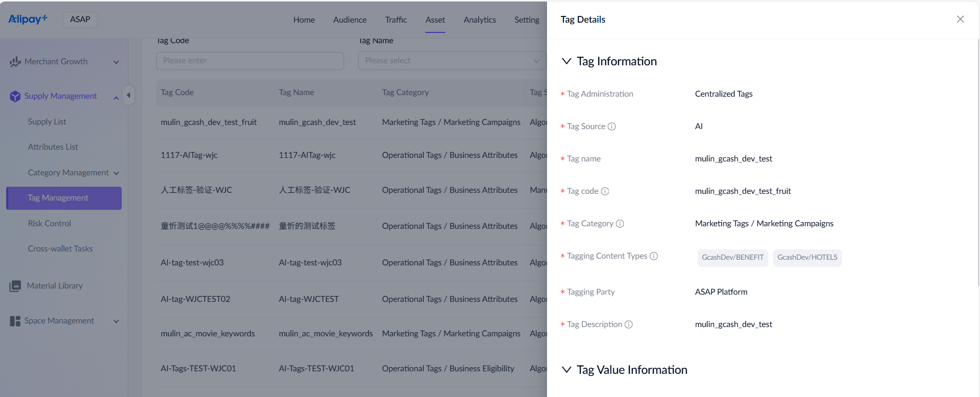This screenshot has height=397, width=980.
Task: Click the Supply Management cube icon
Action: pyautogui.click(x=15, y=96)
